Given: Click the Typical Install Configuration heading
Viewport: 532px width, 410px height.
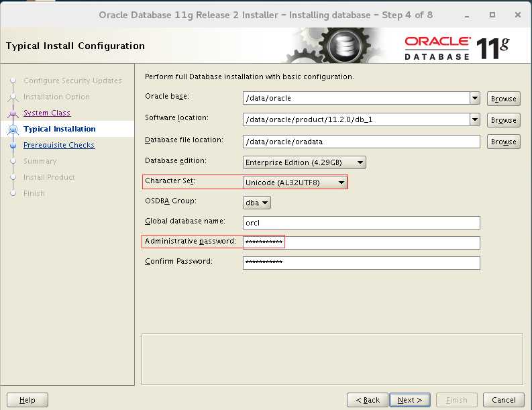Looking at the screenshot, I should point(75,46).
